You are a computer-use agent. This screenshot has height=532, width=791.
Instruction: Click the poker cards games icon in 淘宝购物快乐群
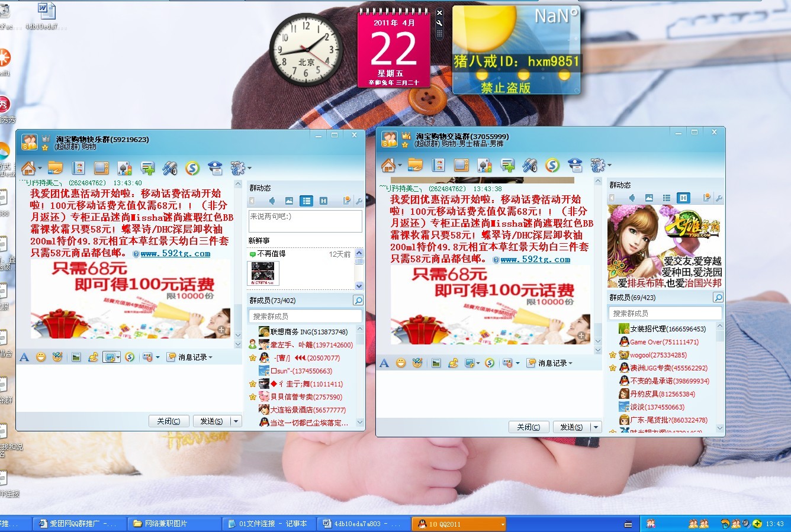pyautogui.click(x=124, y=168)
